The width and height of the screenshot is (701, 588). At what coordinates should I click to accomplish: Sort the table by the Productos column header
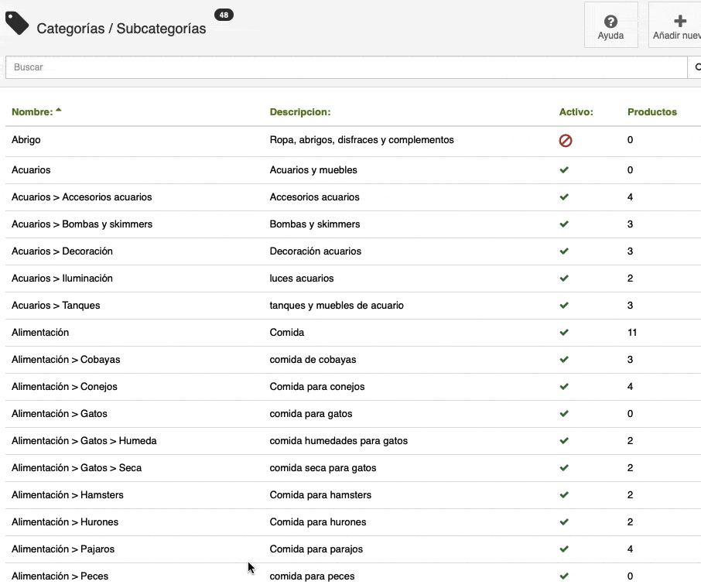[x=652, y=111]
